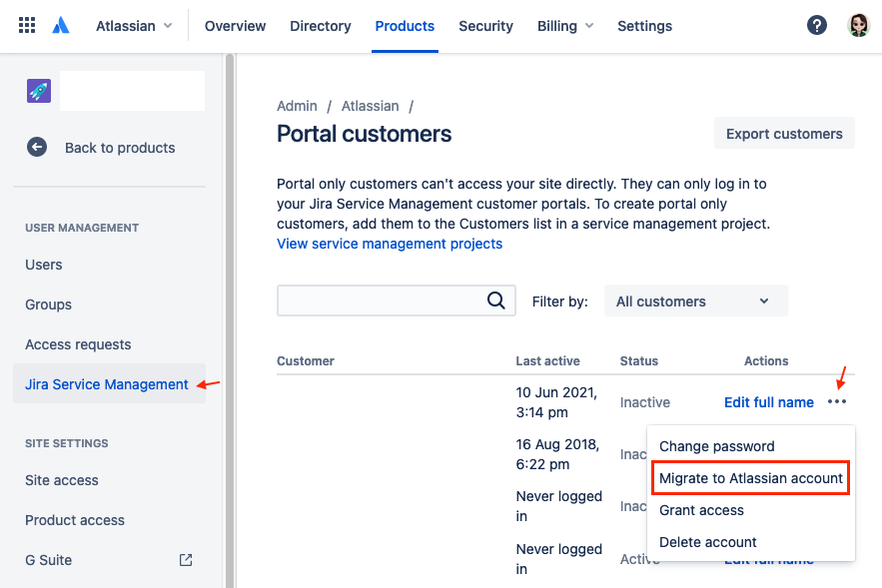Click the sidebar vertical scrollbar
The height and width of the screenshot is (588, 882).
point(230,320)
